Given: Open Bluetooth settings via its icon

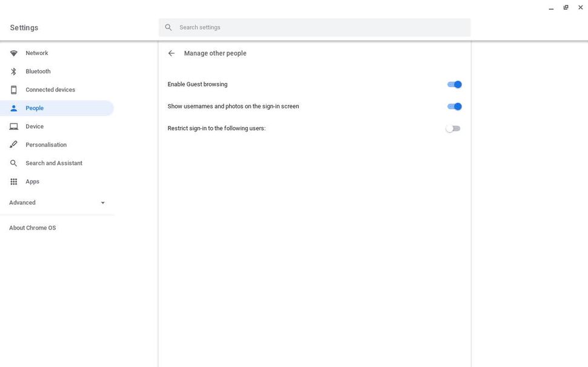Looking at the screenshot, I should [x=13, y=71].
